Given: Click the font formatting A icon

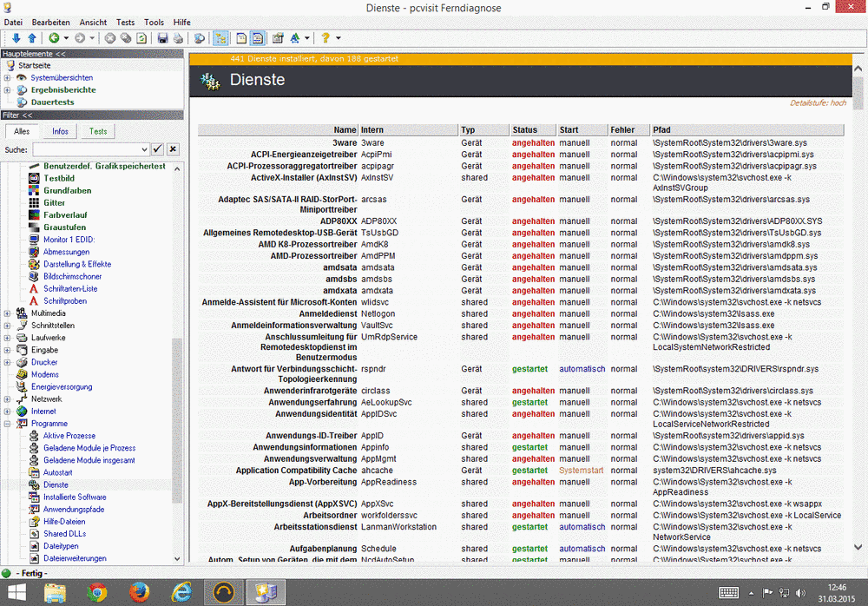Looking at the screenshot, I should [295, 38].
